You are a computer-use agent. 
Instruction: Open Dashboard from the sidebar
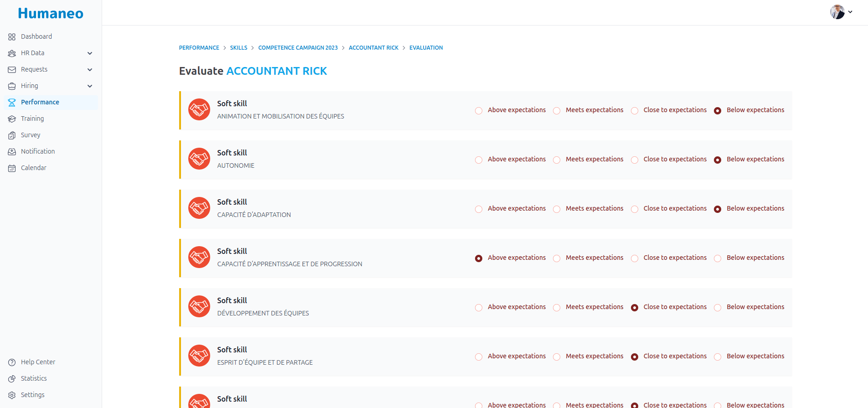(51, 36)
